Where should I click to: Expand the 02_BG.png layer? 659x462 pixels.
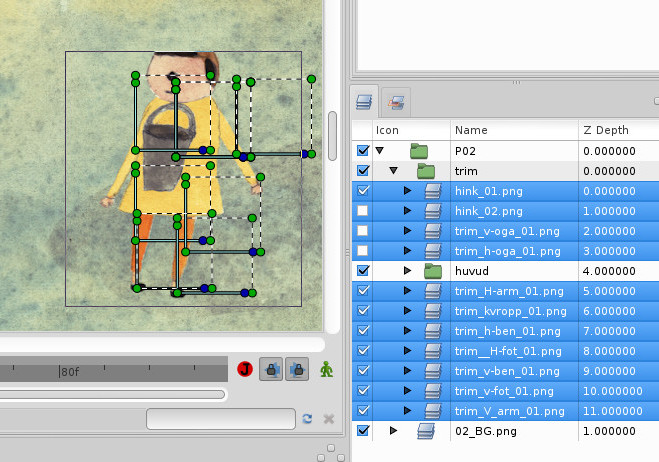coord(393,431)
